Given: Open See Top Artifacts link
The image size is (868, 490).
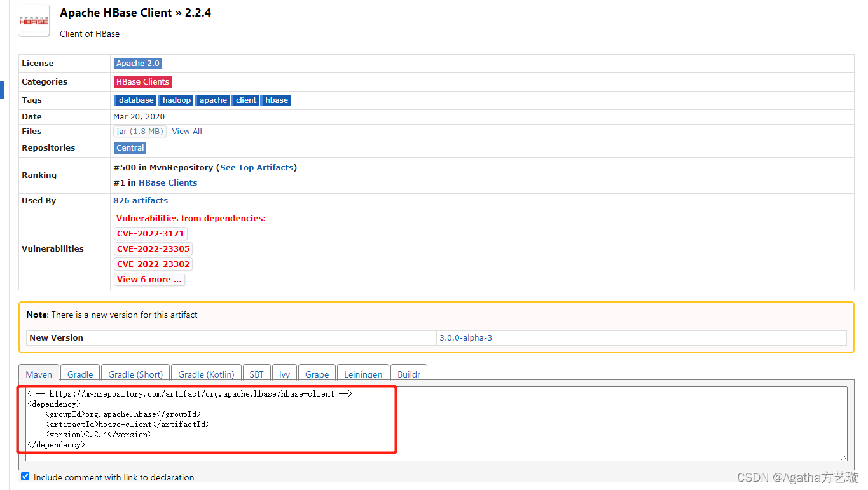Looking at the screenshot, I should 257,168.
